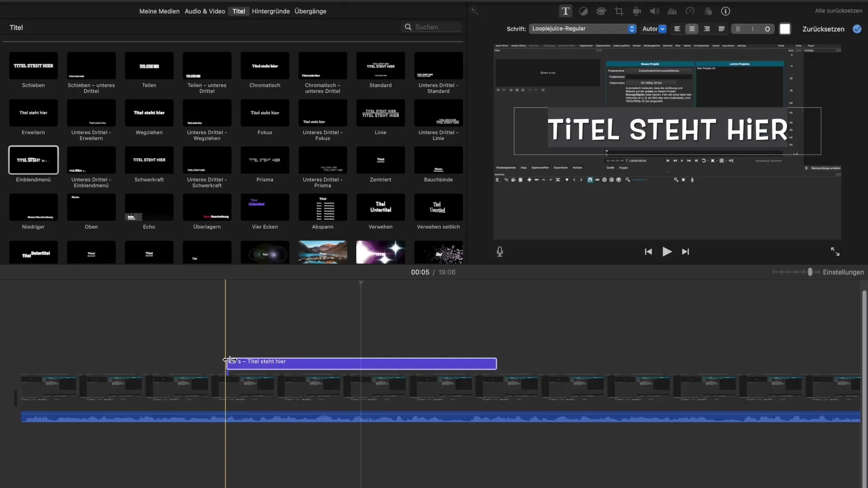Show clip information icon
This screenshot has height=488, width=868.
(726, 11)
